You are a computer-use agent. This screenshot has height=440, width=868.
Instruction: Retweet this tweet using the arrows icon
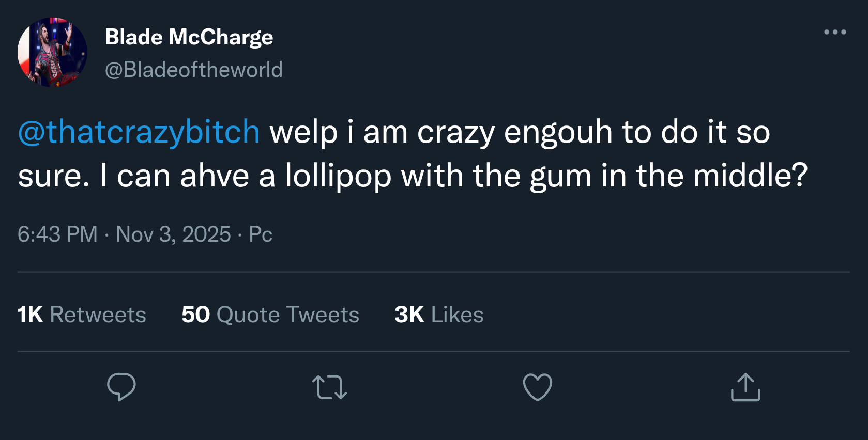tap(329, 387)
